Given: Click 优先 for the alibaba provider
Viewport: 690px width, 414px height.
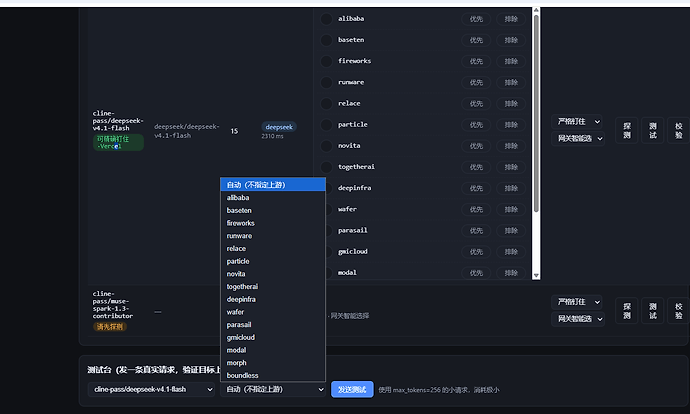Looking at the screenshot, I should tap(476, 19).
